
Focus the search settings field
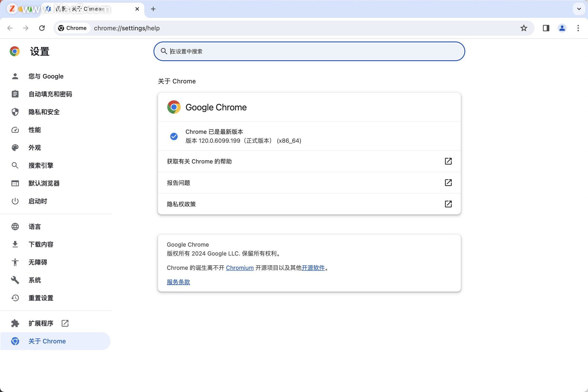pos(309,51)
